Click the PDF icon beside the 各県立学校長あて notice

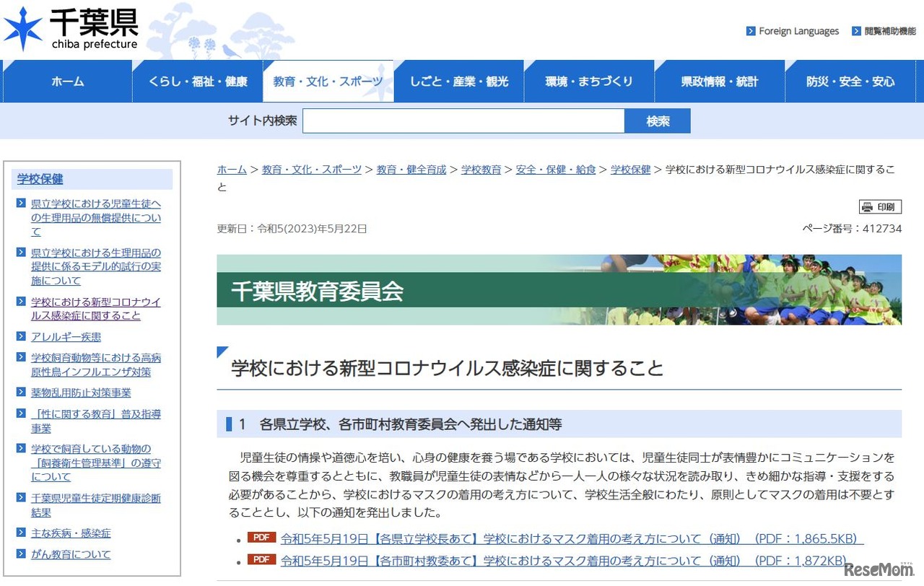click(261, 538)
